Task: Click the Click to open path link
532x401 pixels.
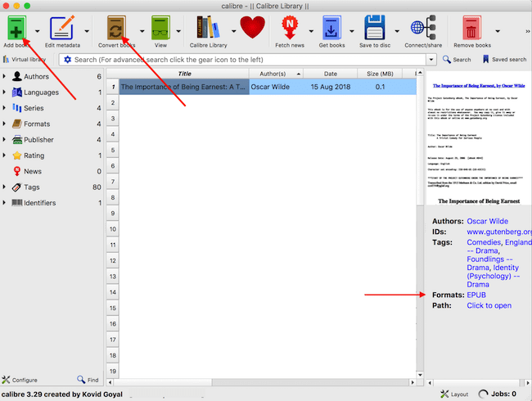Action: (489, 305)
